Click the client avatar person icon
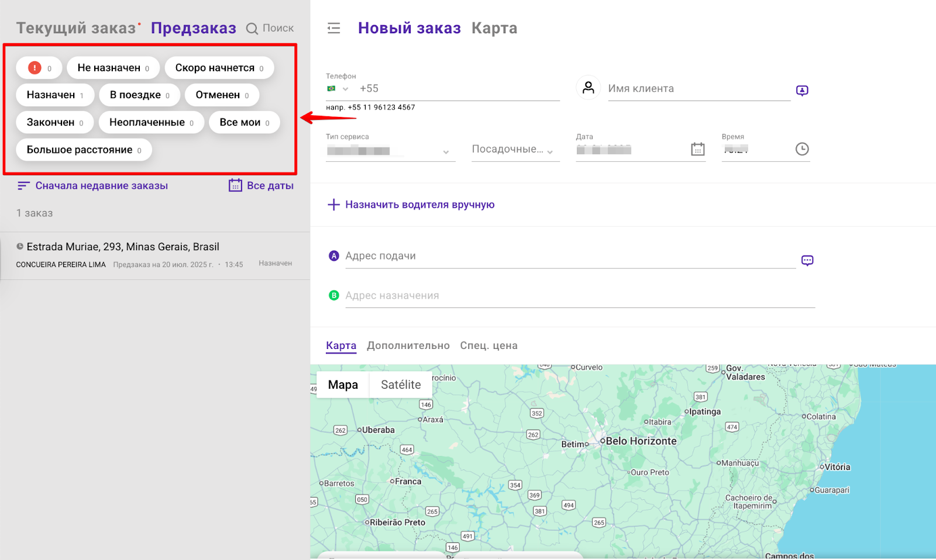 pyautogui.click(x=589, y=88)
